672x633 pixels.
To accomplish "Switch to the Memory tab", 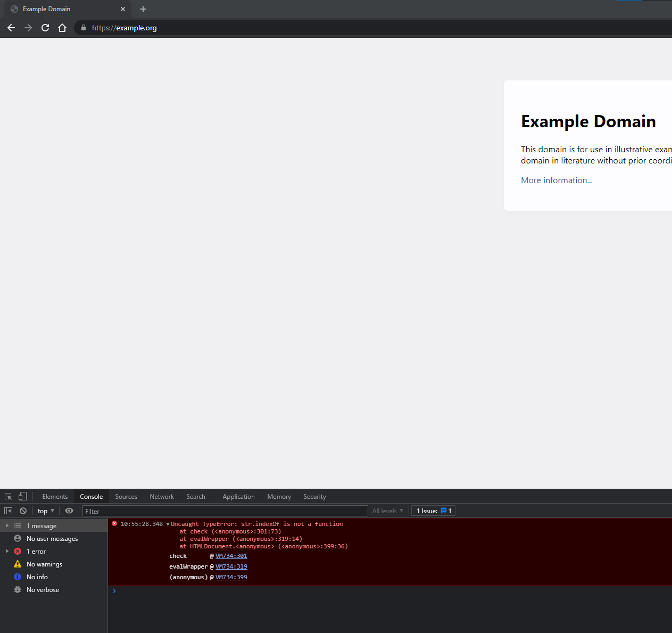I will 279,496.
